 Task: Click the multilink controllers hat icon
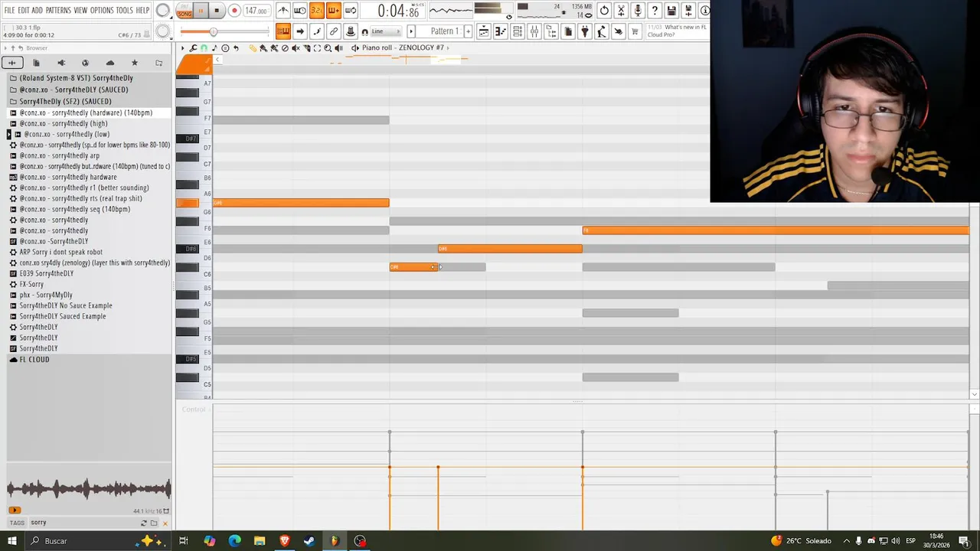coord(351,31)
